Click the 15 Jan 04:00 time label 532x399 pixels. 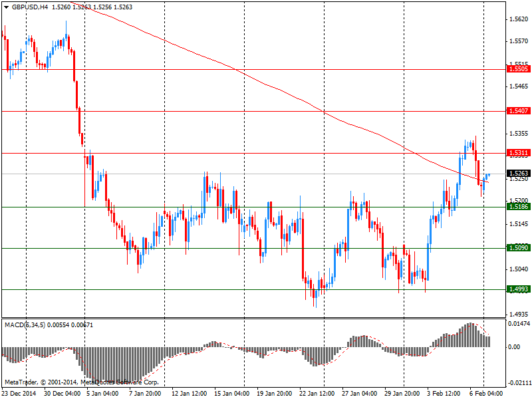point(231,394)
